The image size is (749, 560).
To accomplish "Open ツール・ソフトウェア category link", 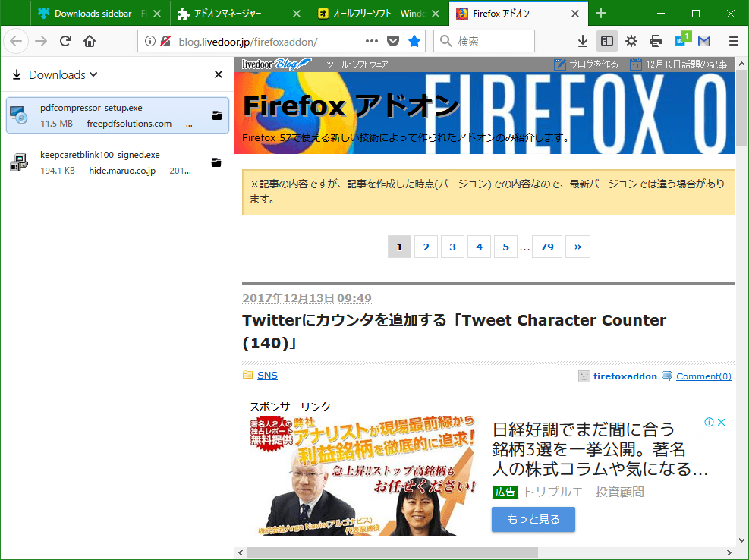I will 357,64.
